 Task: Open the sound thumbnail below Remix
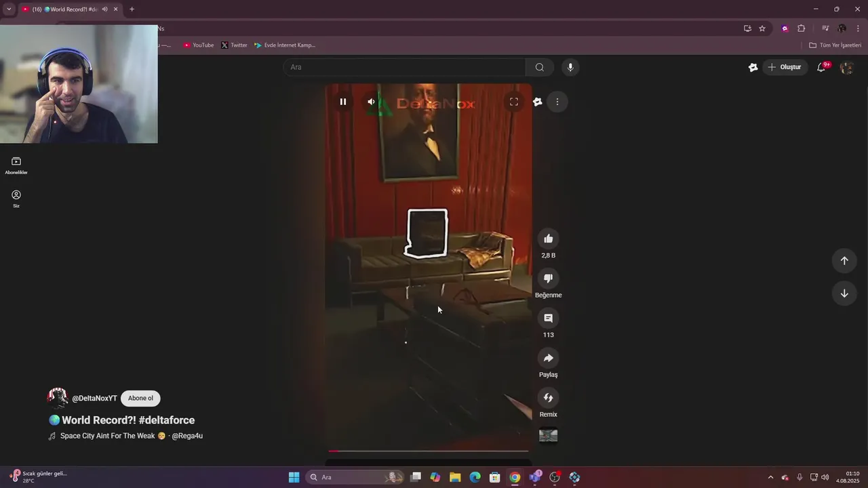pyautogui.click(x=549, y=436)
